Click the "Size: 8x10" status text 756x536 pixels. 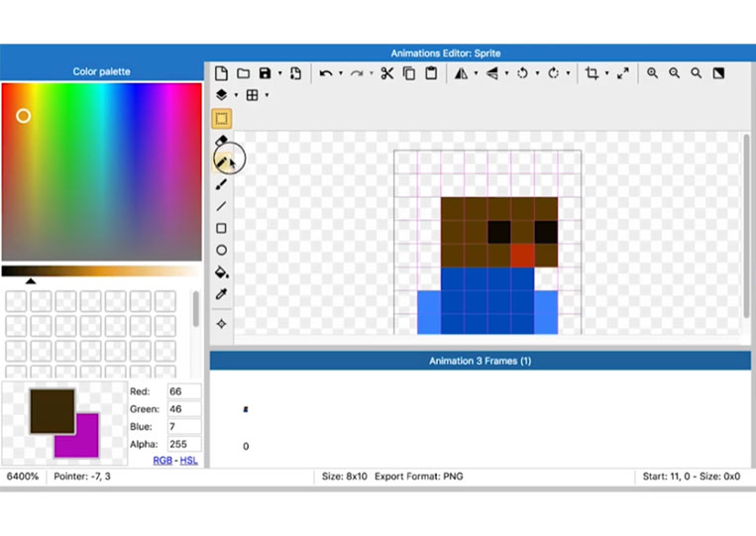(x=344, y=477)
